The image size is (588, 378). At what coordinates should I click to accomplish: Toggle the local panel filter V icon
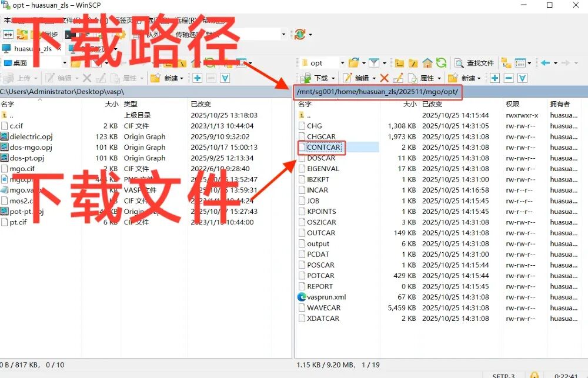pos(225,78)
